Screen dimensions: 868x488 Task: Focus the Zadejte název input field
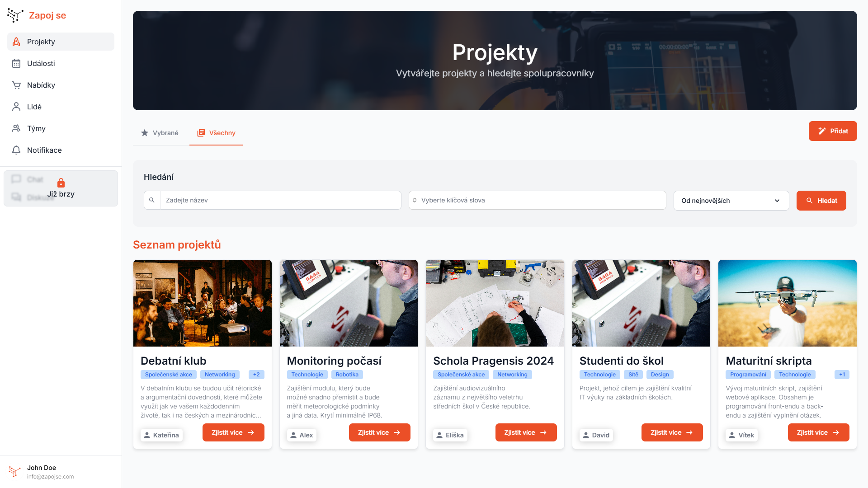[280, 200]
